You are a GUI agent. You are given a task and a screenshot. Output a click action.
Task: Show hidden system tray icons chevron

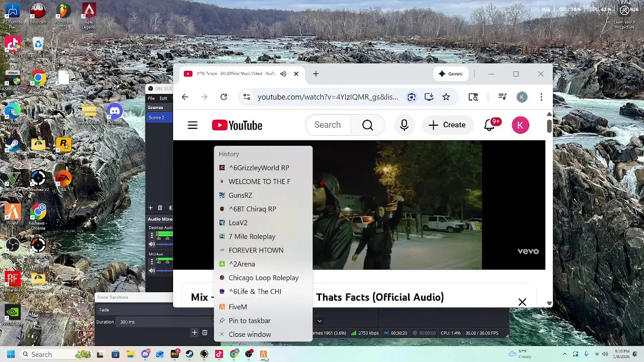pyautogui.click(x=565, y=354)
